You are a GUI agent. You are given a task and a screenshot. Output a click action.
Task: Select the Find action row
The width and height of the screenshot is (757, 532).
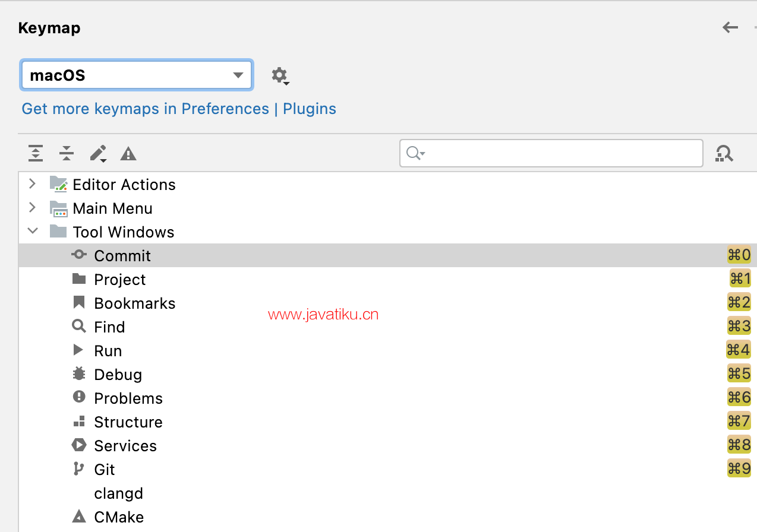click(387, 327)
